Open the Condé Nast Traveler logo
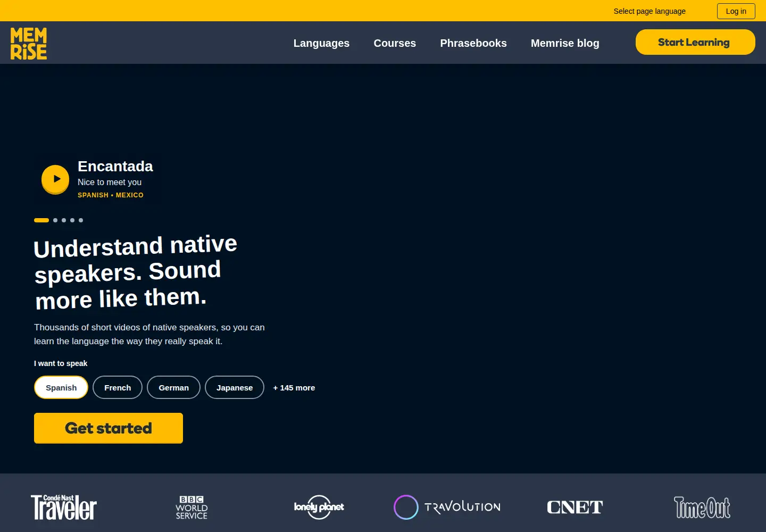The height and width of the screenshot is (532, 766). tap(64, 507)
